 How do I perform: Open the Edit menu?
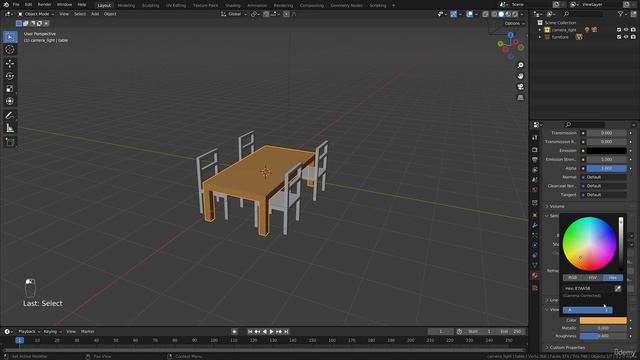pos(28,4)
